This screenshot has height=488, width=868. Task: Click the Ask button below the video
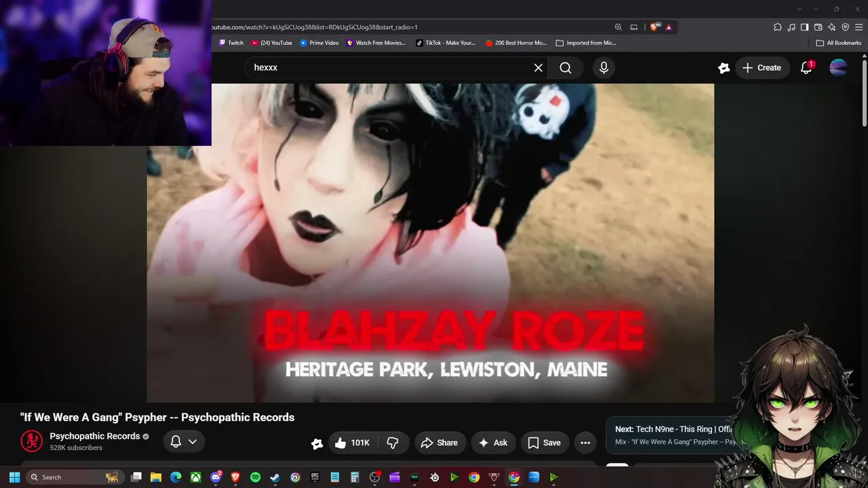pos(493,443)
